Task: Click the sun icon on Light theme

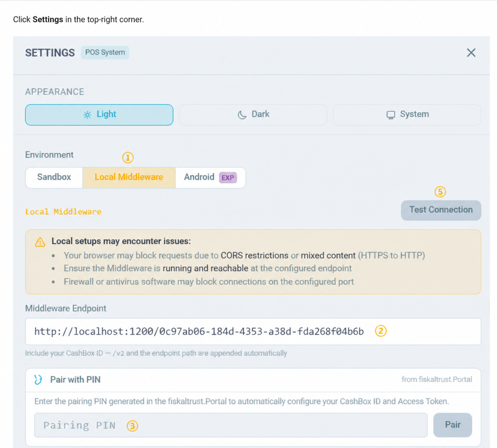Action: tap(87, 115)
